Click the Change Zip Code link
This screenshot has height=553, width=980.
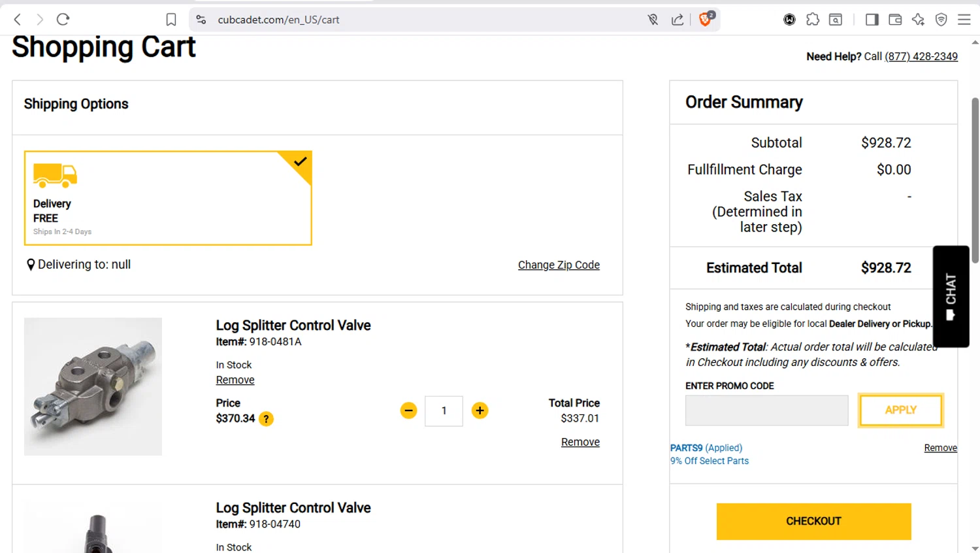559,265
